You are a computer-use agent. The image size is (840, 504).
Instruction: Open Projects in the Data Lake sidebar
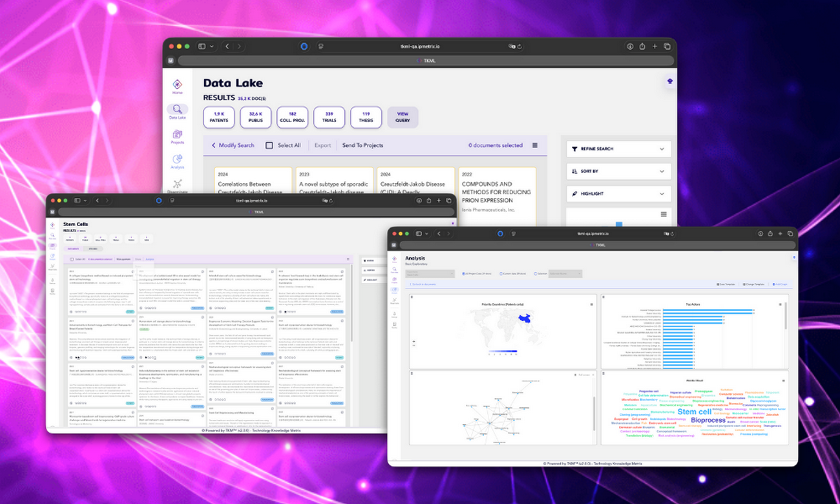[177, 135]
